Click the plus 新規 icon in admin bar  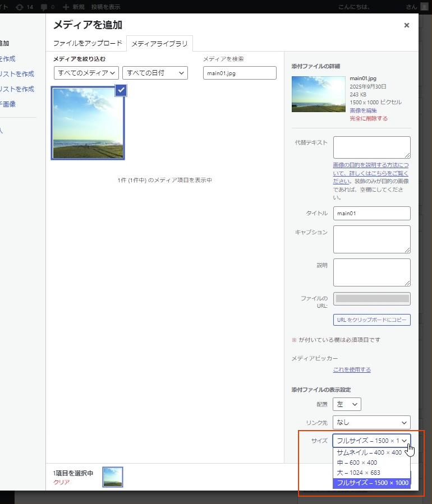pos(66,7)
